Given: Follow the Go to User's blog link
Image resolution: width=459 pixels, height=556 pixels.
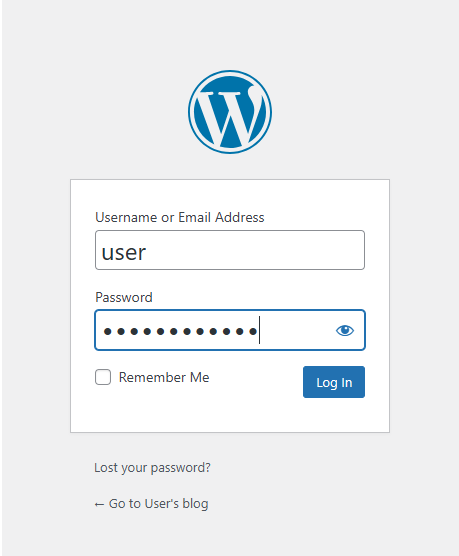Looking at the screenshot, I should (151, 504).
